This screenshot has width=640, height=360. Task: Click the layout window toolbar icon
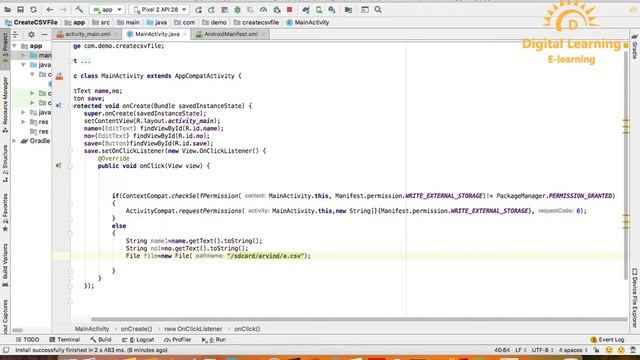[x=364, y=9]
